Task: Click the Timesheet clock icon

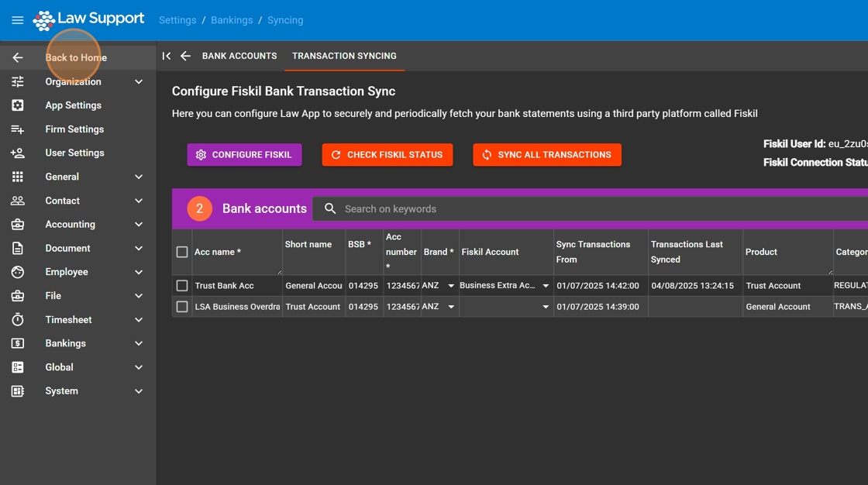Action: 17,320
